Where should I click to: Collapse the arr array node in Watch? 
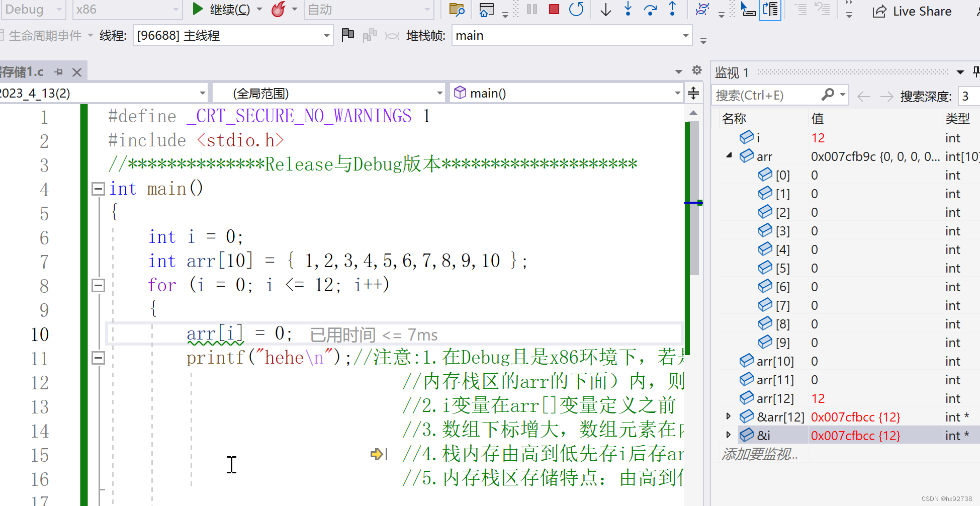[x=729, y=155]
